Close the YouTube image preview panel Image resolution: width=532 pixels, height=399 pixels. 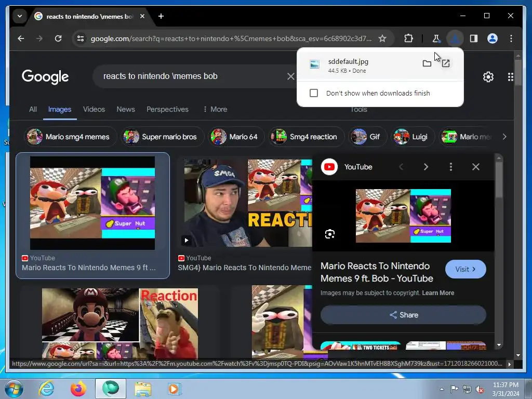click(x=476, y=167)
